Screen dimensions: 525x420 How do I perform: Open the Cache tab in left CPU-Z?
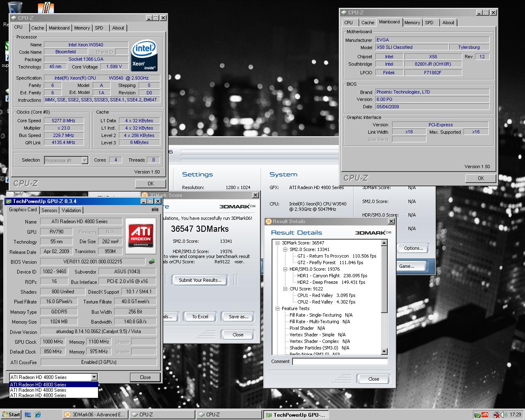37,28
